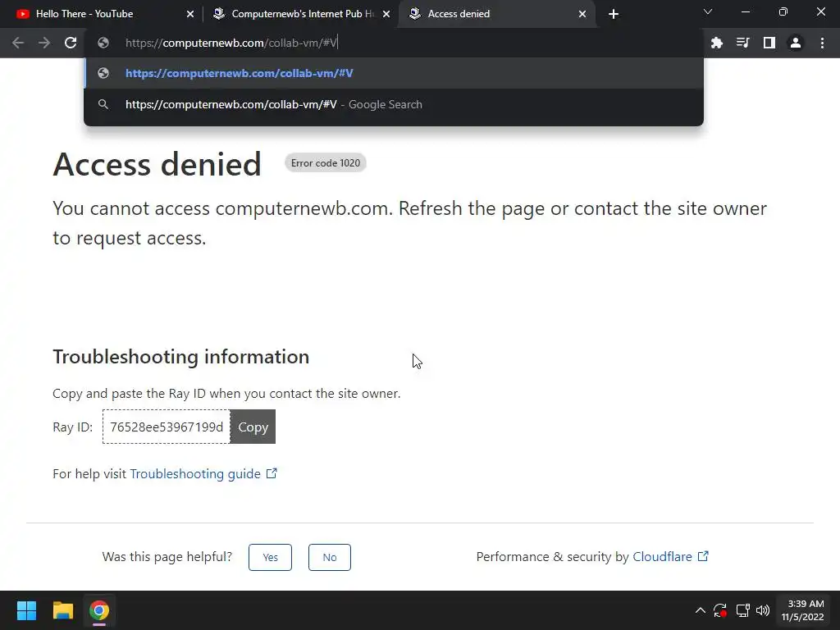Open network status tray icon

[x=742, y=610]
